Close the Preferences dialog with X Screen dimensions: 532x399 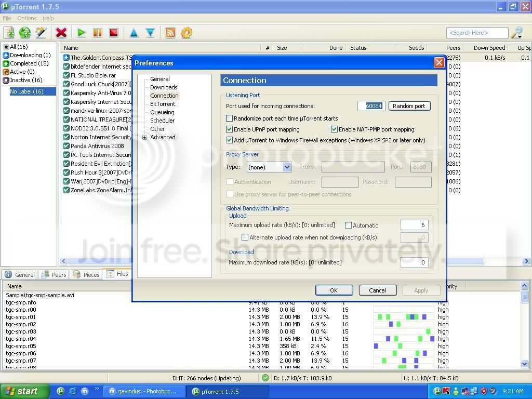[x=439, y=63]
